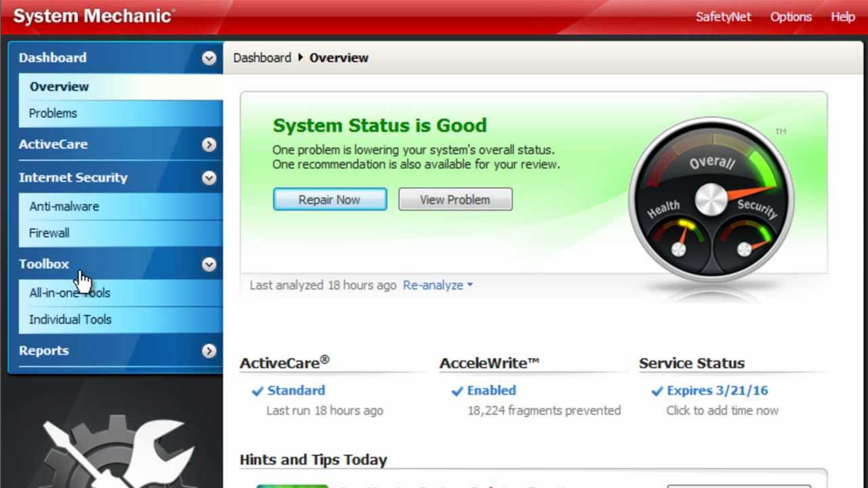Click the ActiveCare Standard link
This screenshot has width=868, height=488.
coord(296,390)
